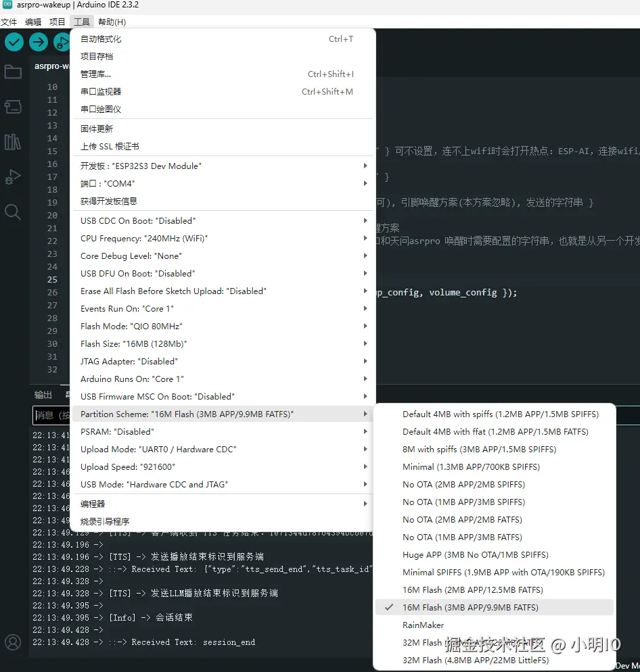Click the Upload arrow button
Viewport: 640px width, 672px height.
click(39, 42)
